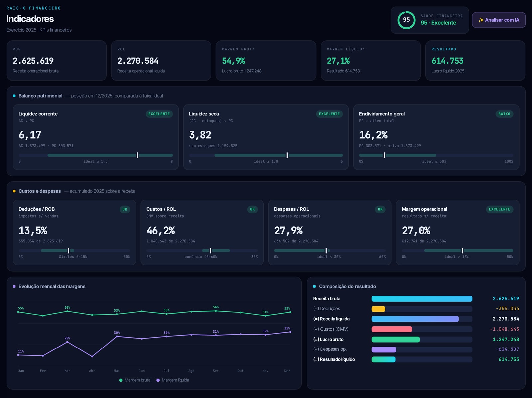Click the Evolução mensal das margens title
The width and height of the screenshot is (532, 398).
point(52,286)
